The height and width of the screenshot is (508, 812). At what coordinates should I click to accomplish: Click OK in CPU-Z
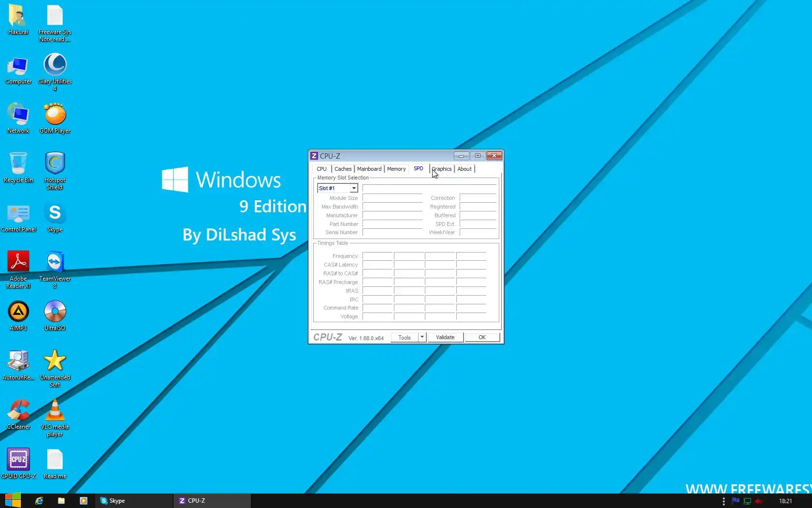click(x=482, y=337)
